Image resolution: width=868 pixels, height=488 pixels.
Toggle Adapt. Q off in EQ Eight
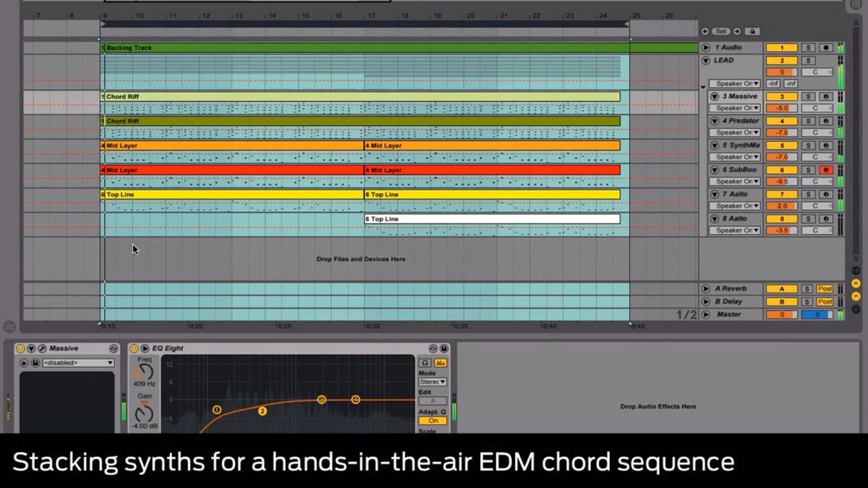(433, 421)
